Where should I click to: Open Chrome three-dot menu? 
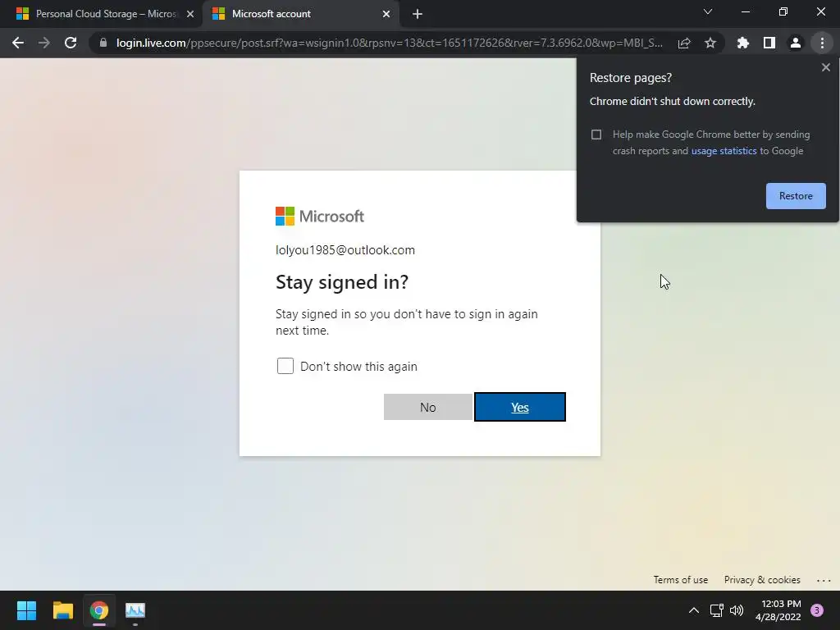point(822,43)
